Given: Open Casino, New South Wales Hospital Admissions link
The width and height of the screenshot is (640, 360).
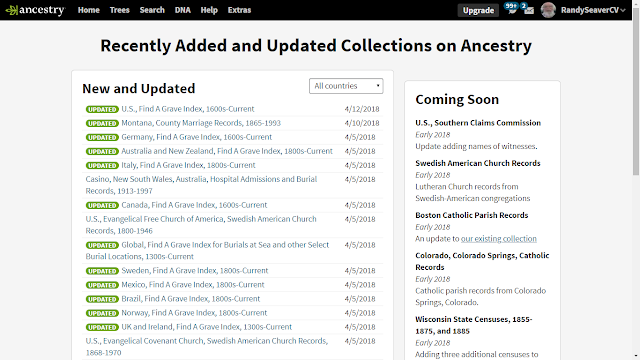Looking at the screenshot, I should pyautogui.click(x=201, y=185).
